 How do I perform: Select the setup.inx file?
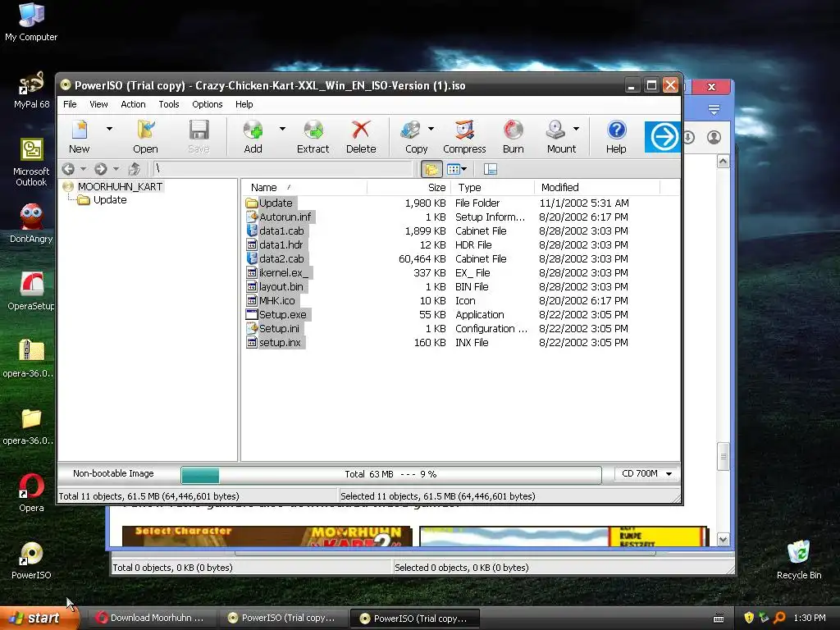tap(280, 342)
